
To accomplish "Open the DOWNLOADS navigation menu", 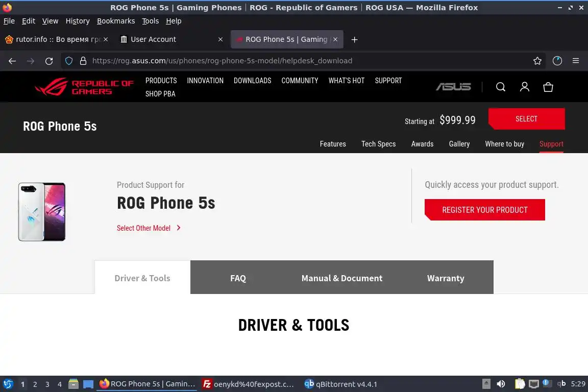I will click(252, 81).
